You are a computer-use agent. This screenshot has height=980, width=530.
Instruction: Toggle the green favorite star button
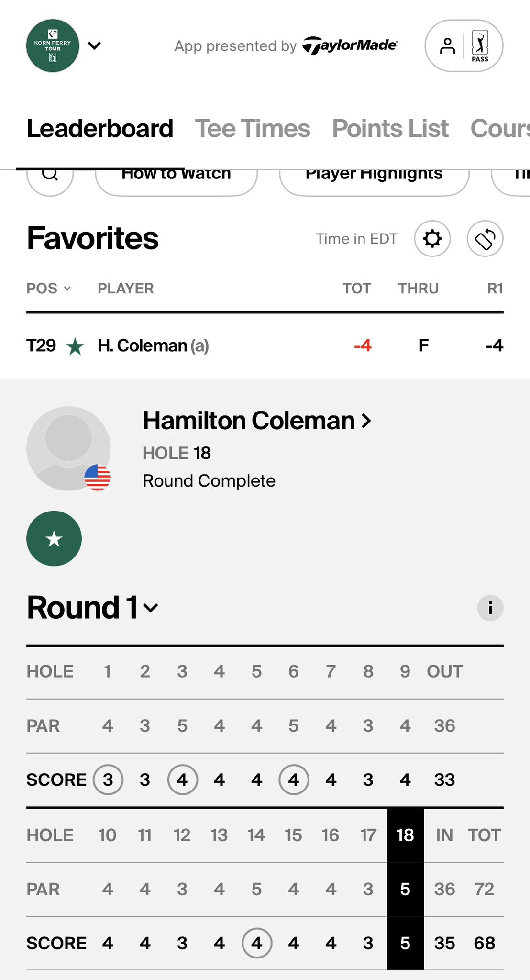pyautogui.click(x=54, y=539)
